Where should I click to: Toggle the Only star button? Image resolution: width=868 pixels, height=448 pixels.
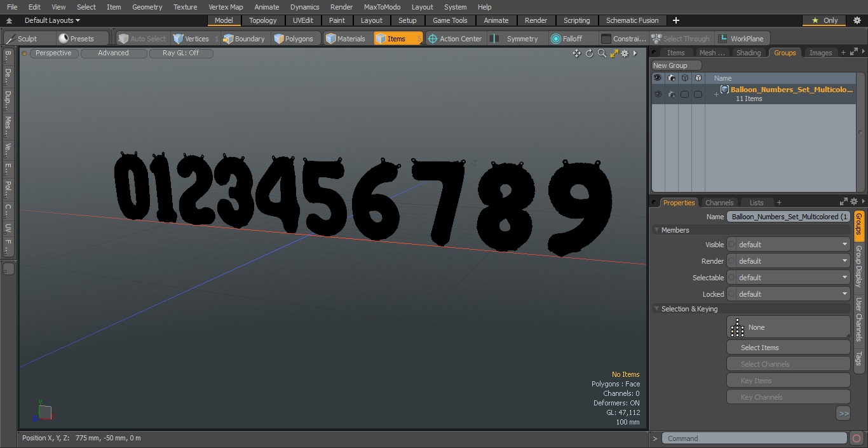(824, 20)
